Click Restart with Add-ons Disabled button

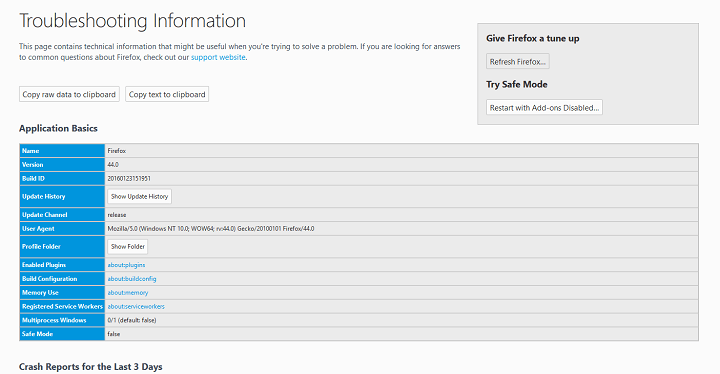coord(544,108)
